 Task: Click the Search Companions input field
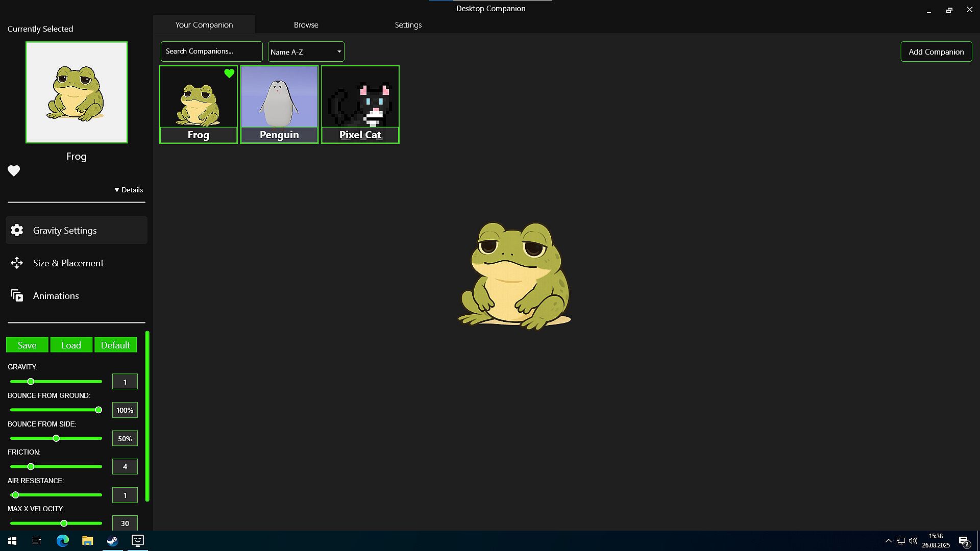(x=211, y=52)
